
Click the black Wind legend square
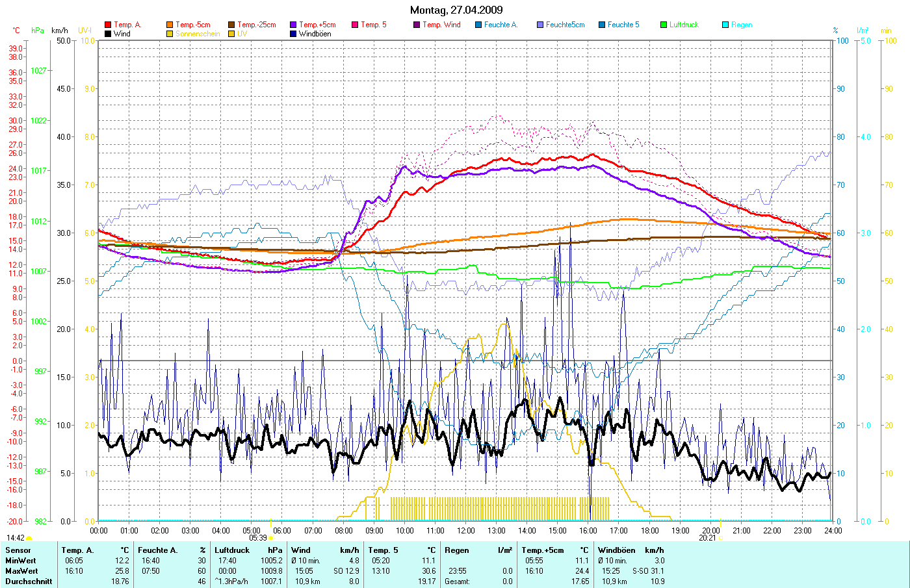(108, 34)
